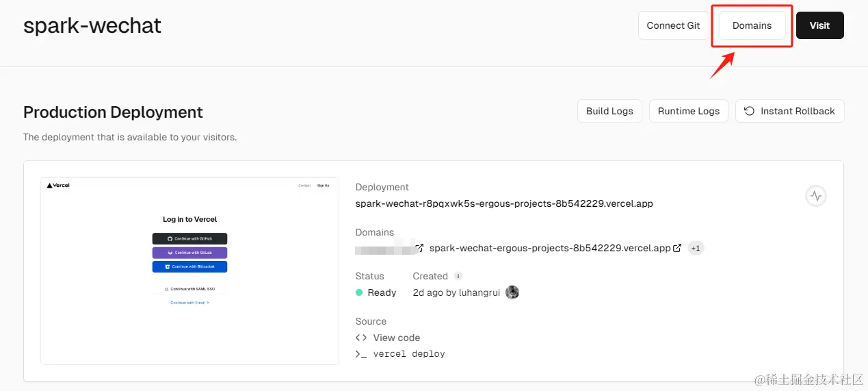
Task: Click 'The deployment that is available' description
Action: pos(130,137)
